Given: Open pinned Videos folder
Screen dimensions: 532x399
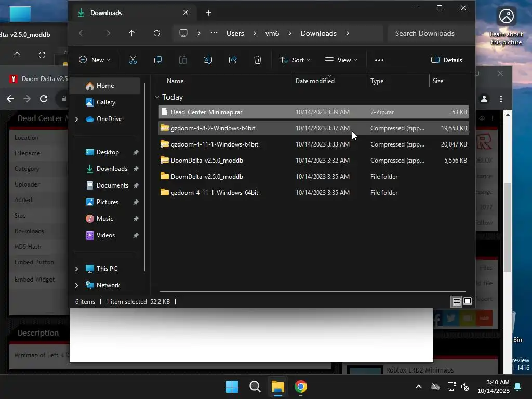Looking at the screenshot, I should [x=105, y=235].
